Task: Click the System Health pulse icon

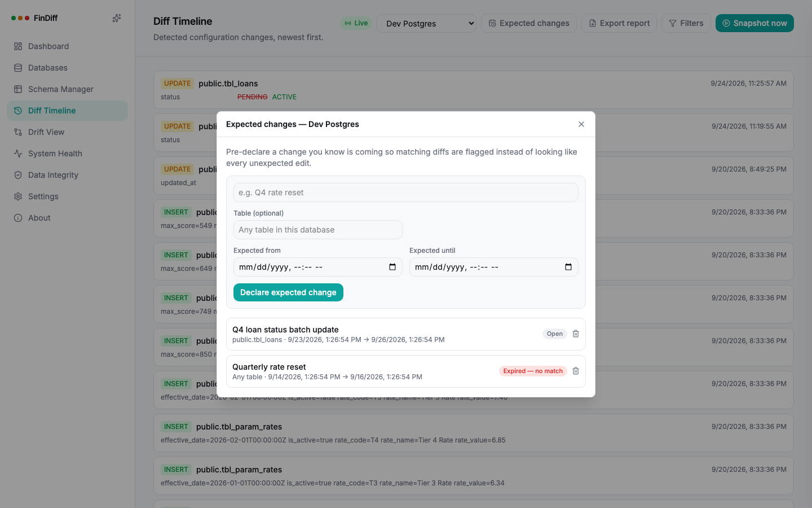Action: click(18, 154)
